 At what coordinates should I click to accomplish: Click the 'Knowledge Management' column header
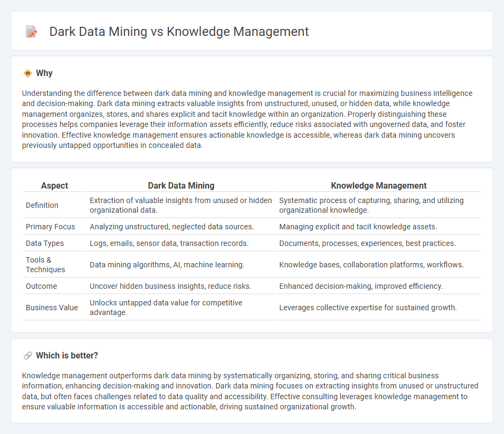pos(379,186)
